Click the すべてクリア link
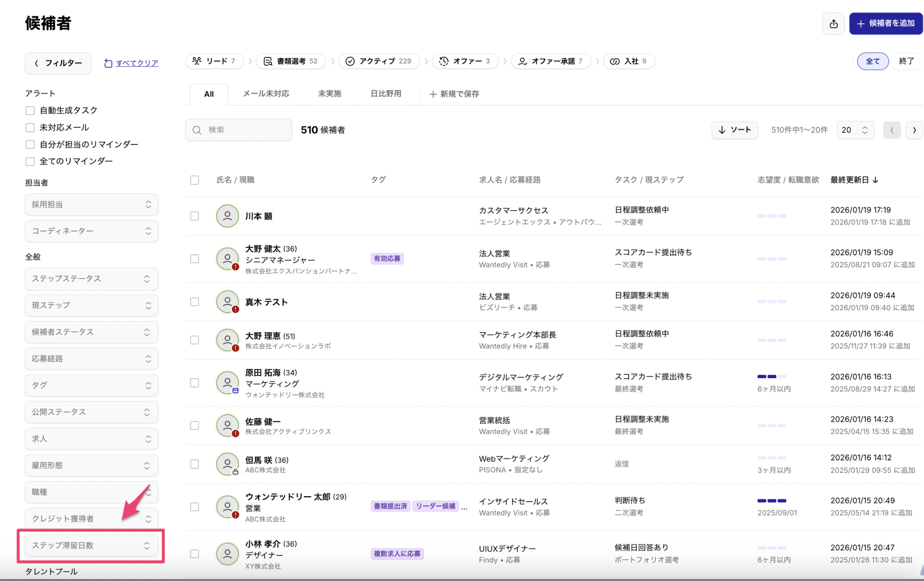Image resolution: width=924 pixels, height=581 pixels. (x=137, y=63)
